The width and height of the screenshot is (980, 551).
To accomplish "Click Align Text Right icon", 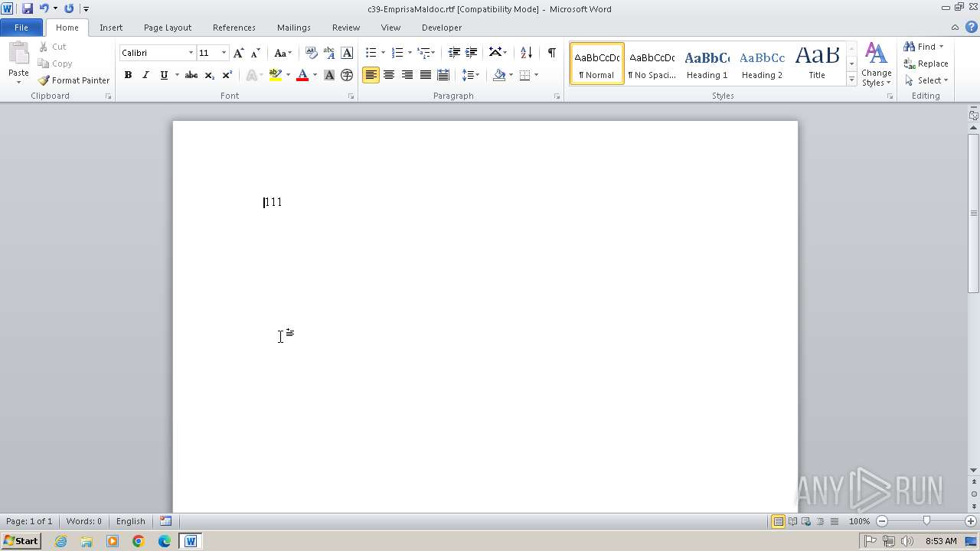I will tap(407, 75).
